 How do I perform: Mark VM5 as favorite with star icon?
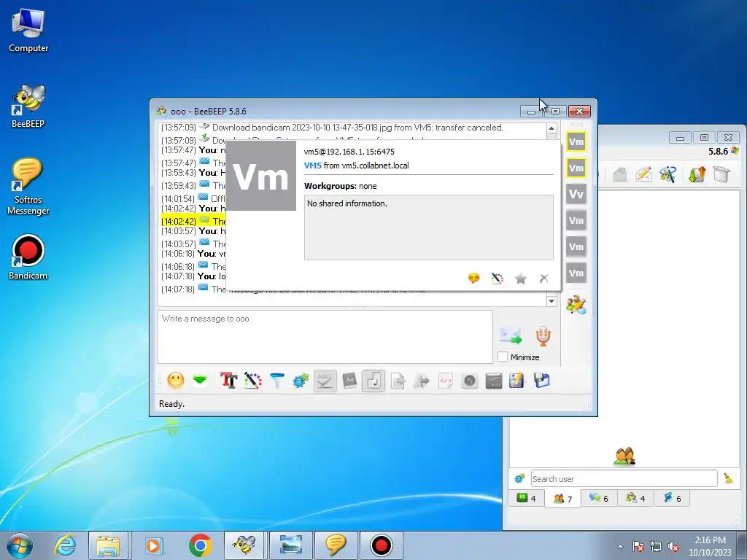pos(521,278)
